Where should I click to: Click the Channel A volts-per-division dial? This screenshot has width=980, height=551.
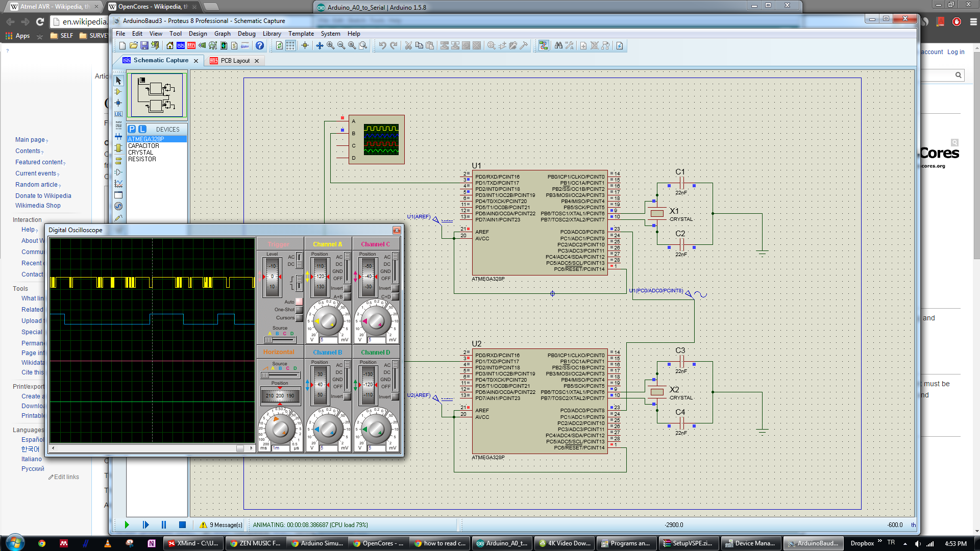(328, 320)
